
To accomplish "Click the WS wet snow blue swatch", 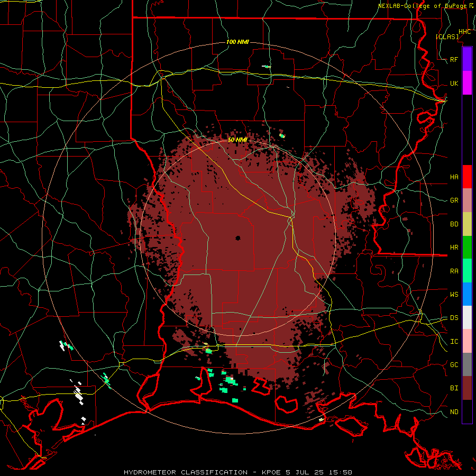I will [x=467, y=294].
